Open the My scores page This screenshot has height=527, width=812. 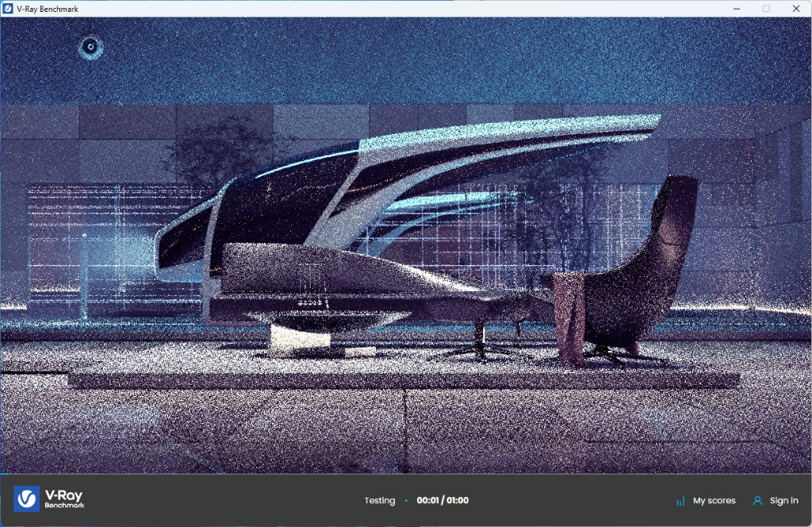(x=714, y=501)
